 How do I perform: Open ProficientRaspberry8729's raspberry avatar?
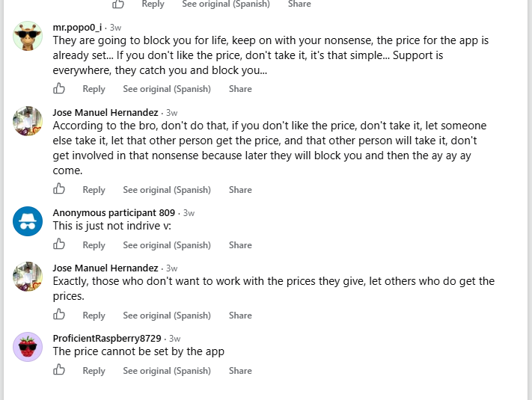[28, 347]
